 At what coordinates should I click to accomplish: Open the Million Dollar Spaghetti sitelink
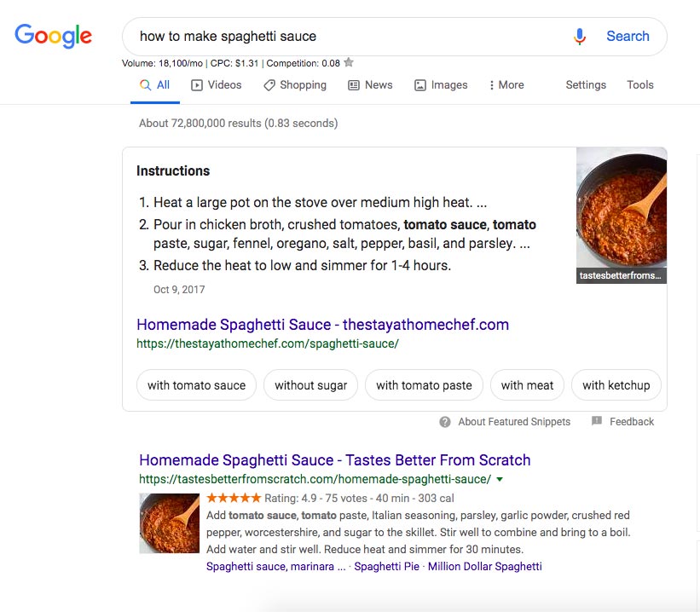click(485, 567)
